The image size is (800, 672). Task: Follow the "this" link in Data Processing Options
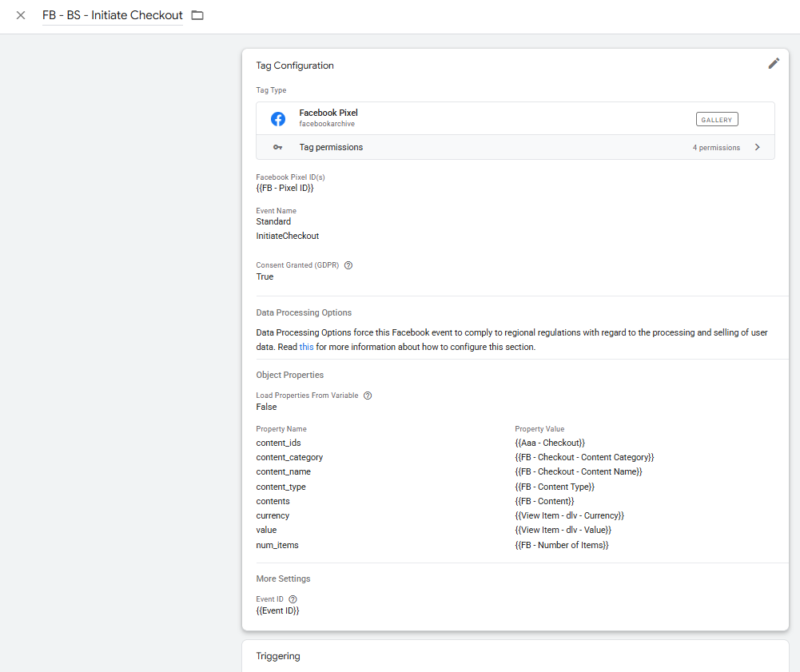[x=306, y=347]
